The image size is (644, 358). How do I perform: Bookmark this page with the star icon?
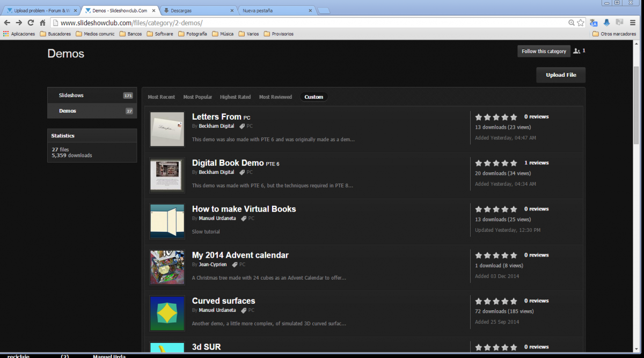(580, 23)
